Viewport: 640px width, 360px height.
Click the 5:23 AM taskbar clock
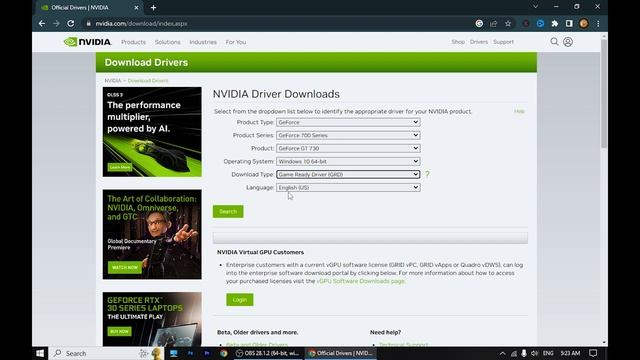pos(570,353)
